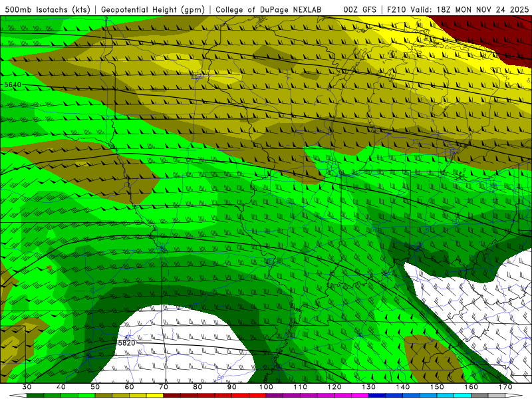Click the legend value 120
The width and height of the screenshot is (532, 399).
334,387
